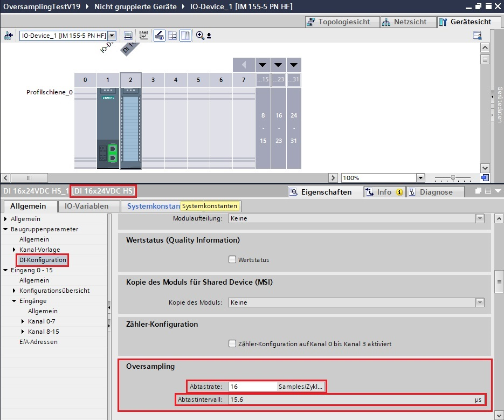Collapse the Baugruppenparameter tree node

(5, 229)
